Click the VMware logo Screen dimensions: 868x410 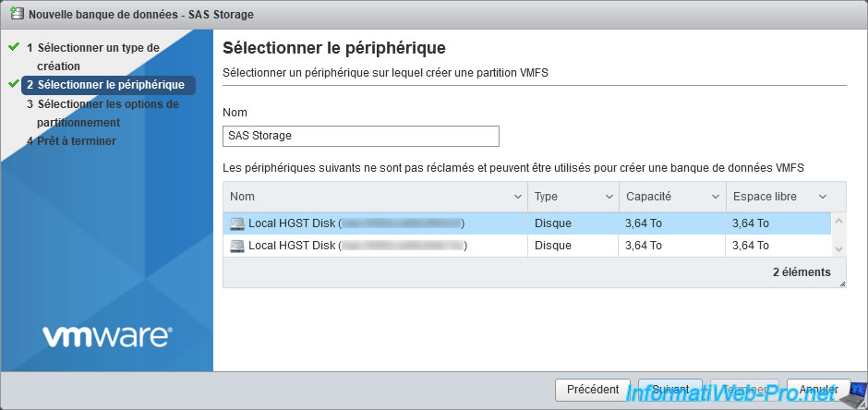(x=106, y=336)
